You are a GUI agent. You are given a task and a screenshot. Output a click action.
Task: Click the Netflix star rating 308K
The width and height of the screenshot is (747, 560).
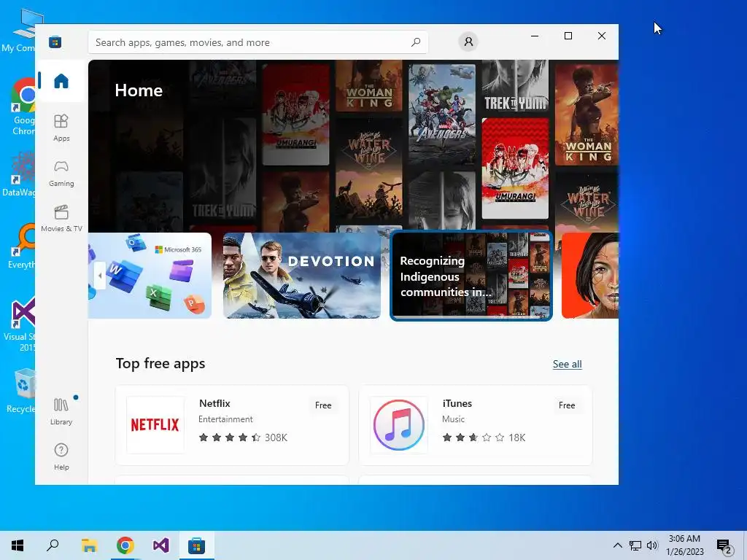(x=243, y=437)
